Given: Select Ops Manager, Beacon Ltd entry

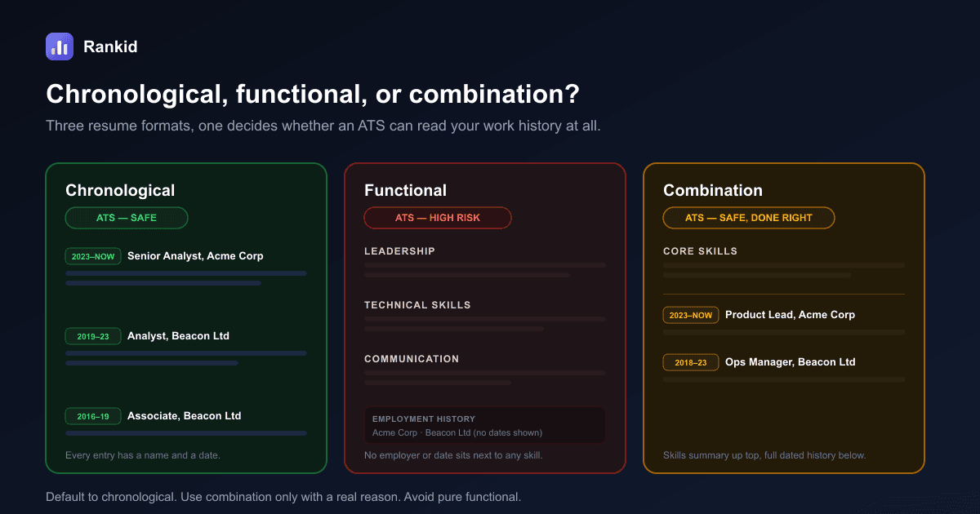Looking at the screenshot, I should (x=790, y=362).
